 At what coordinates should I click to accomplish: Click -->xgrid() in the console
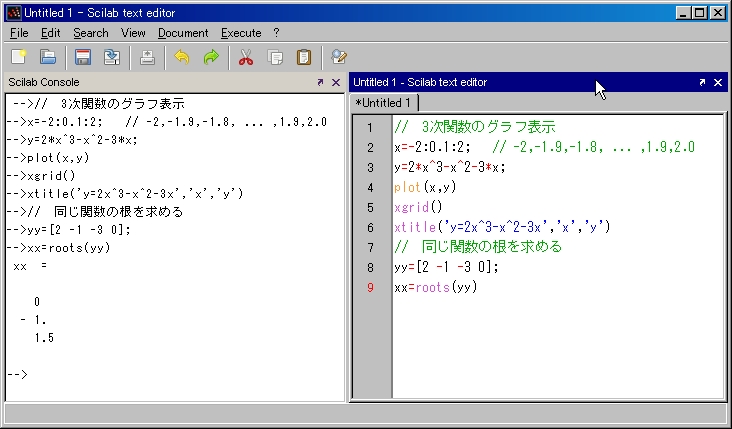(x=41, y=176)
